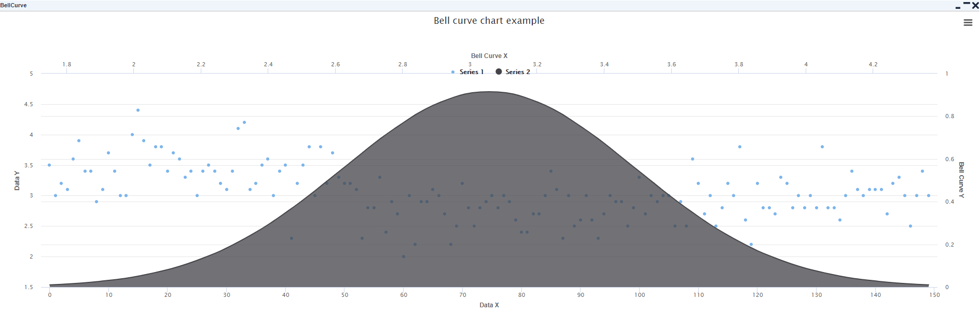Click the 150 tick label on Data X axis
This screenshot has height=314, width=980.
(x=934, y=295)
